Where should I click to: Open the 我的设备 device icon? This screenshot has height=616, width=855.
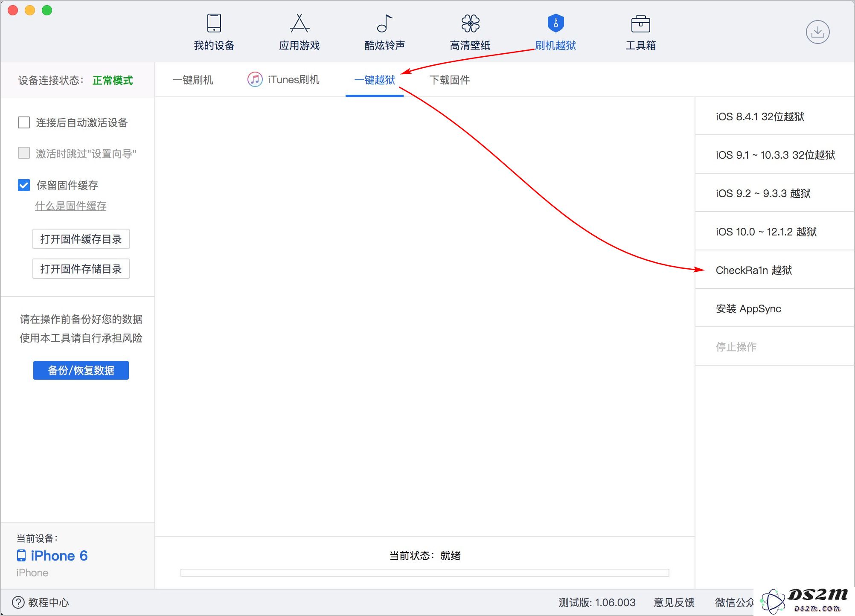click(214, 23)
